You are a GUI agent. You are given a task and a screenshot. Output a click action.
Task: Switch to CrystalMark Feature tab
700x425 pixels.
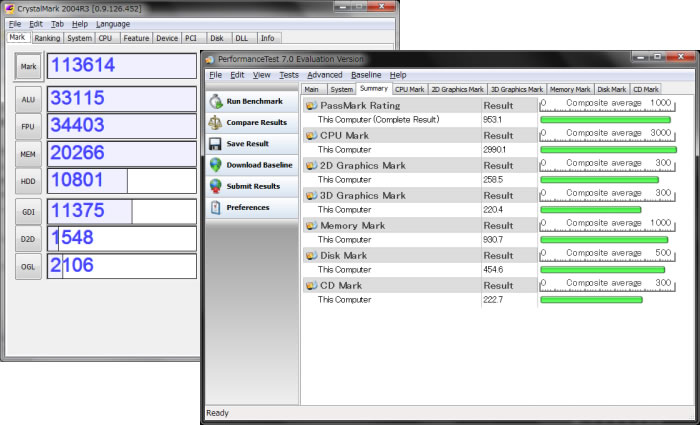coord(136,38)
